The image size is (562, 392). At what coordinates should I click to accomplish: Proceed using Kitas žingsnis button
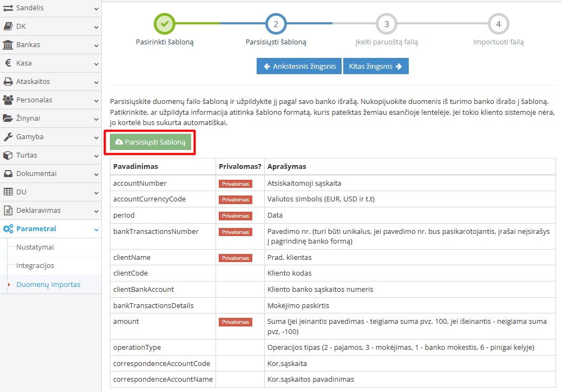[375, 67]
